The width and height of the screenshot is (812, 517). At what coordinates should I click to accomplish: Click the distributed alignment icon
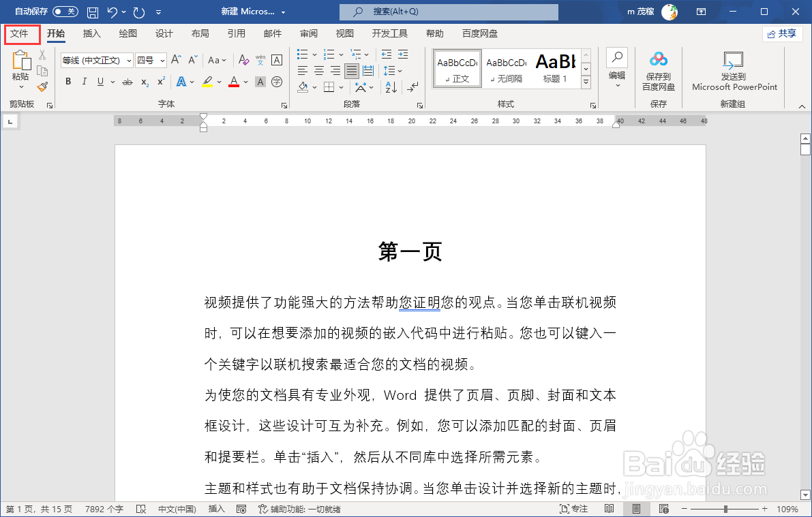368,71
